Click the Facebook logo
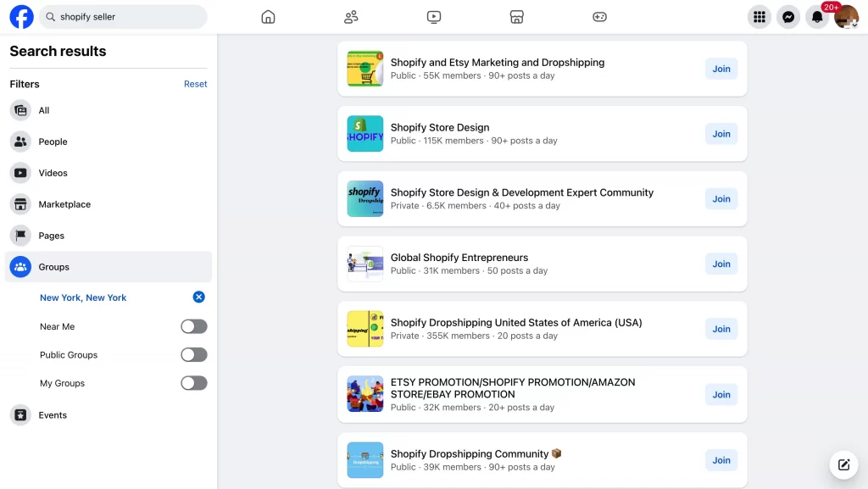The height and width of the screenshot is (489, 868). 21,17
